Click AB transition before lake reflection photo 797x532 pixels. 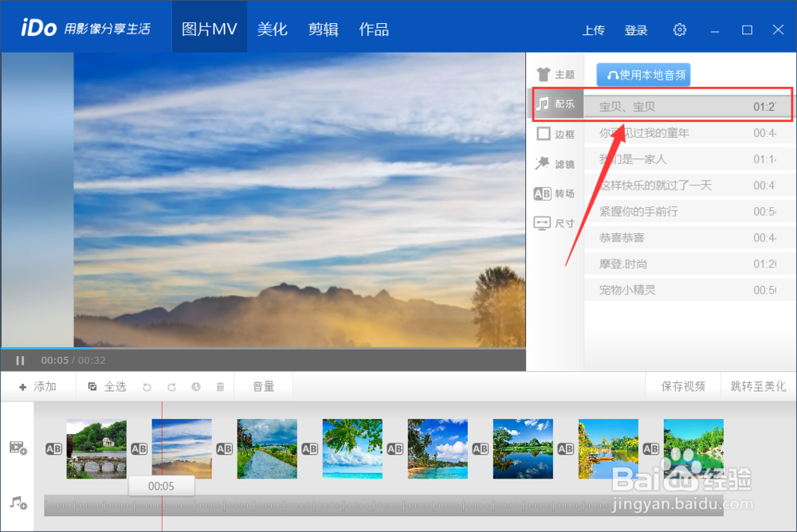[x=481, y=448]
